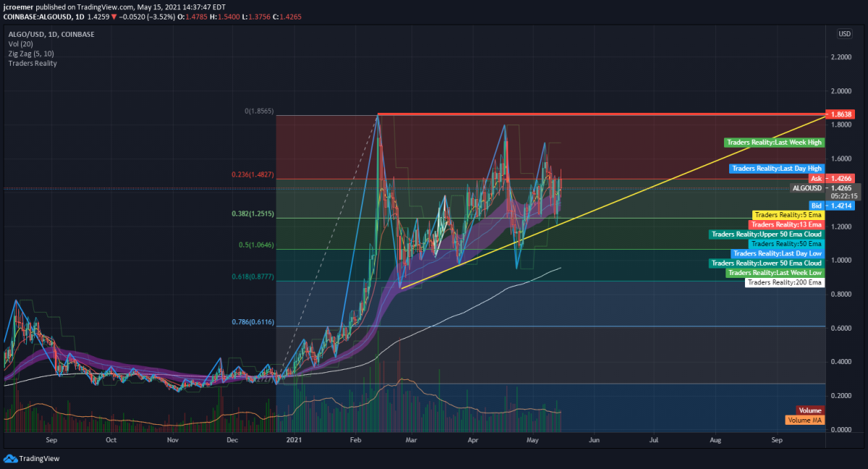Select the ALGO/USD, 1D, COINBASE legend title
Viewport: 868px width, 469px height.
click(51, 34)
